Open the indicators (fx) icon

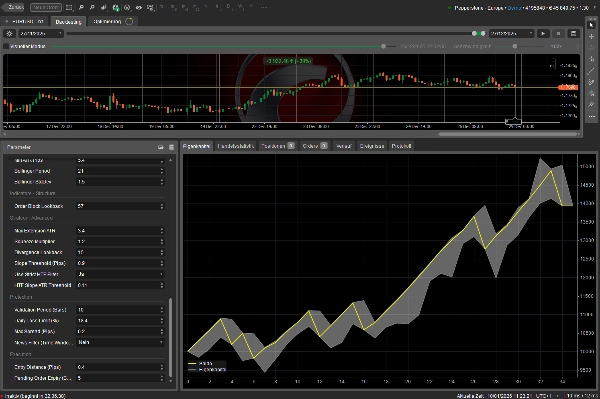127,7
